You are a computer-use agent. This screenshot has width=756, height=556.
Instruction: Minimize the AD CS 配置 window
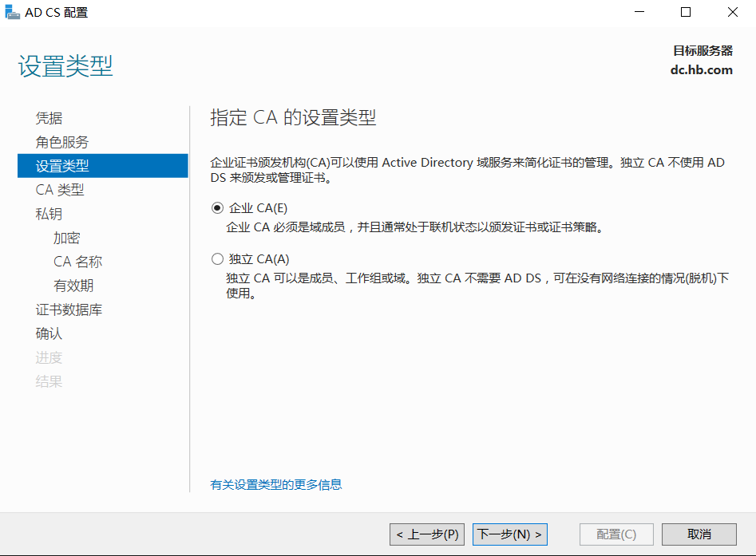639,12
